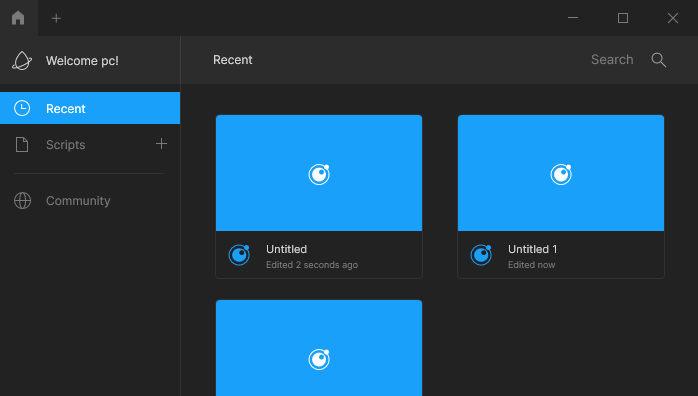Add a new tab with plus icon
698x396 pixels.
click(56, 18)
